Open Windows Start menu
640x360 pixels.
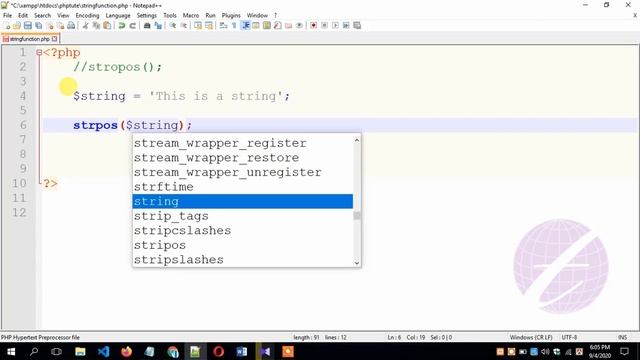click(11, 351)
